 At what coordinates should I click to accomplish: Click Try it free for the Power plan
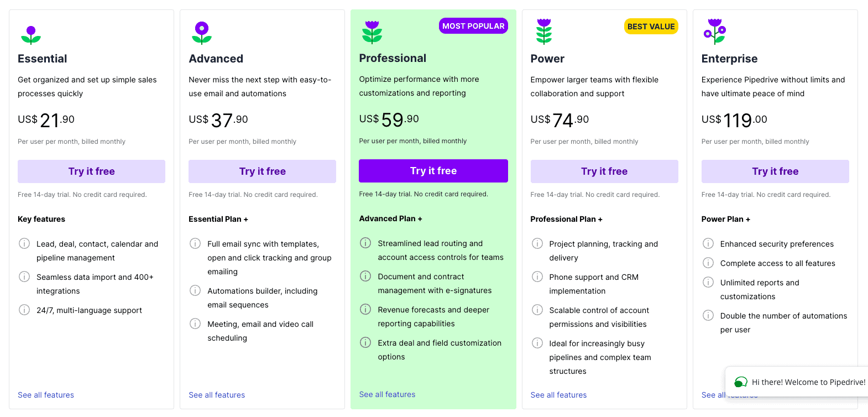tap(604, 171)
